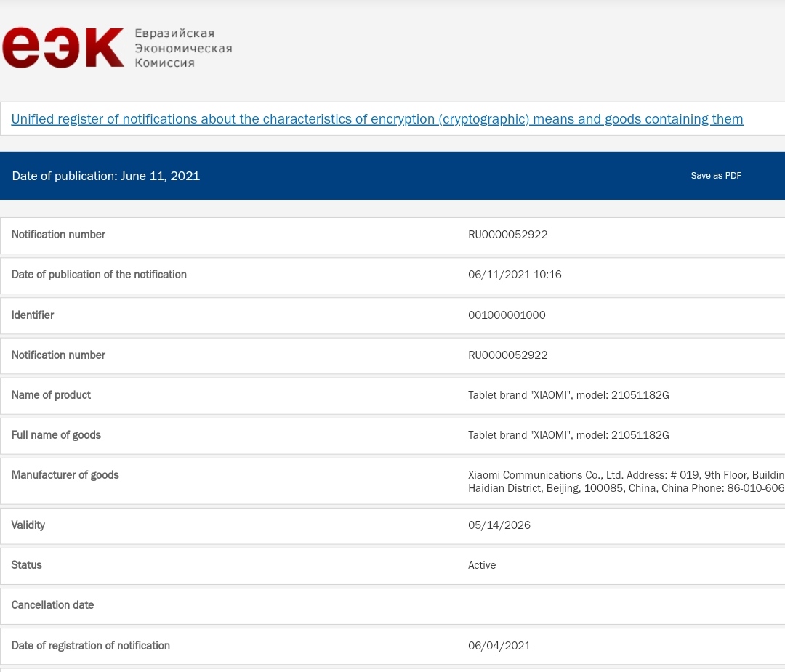
Task: Select the RU0000052922 value below the Identifier row
Action: [x=507, y=355]
